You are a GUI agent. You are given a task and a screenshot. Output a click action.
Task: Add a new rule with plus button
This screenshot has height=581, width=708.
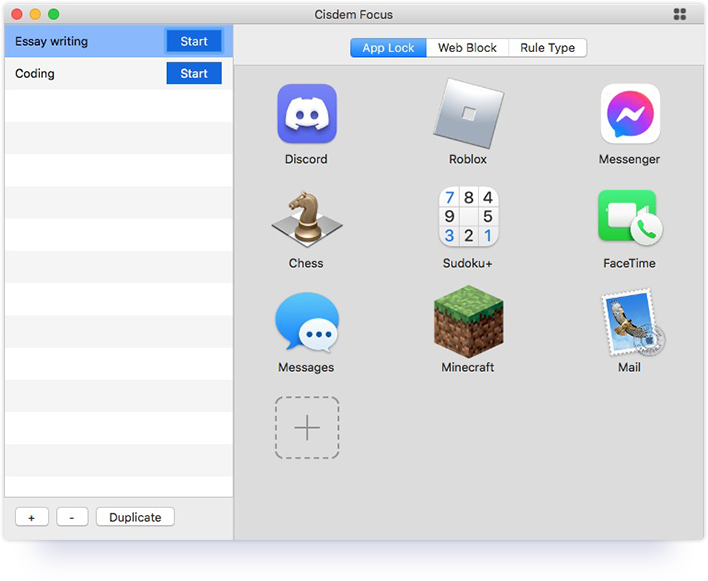(32, 517)
